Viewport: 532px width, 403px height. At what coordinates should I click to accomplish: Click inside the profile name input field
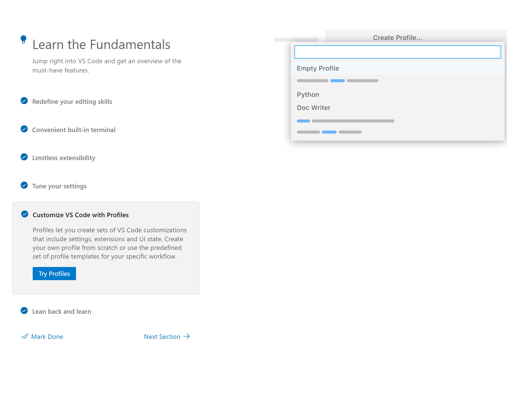coord(397,52)
